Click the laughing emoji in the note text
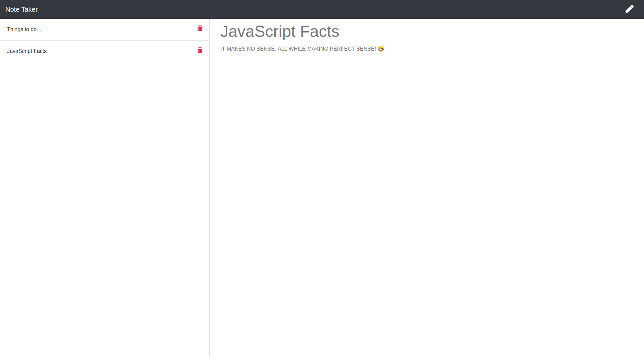 (381, 49)
